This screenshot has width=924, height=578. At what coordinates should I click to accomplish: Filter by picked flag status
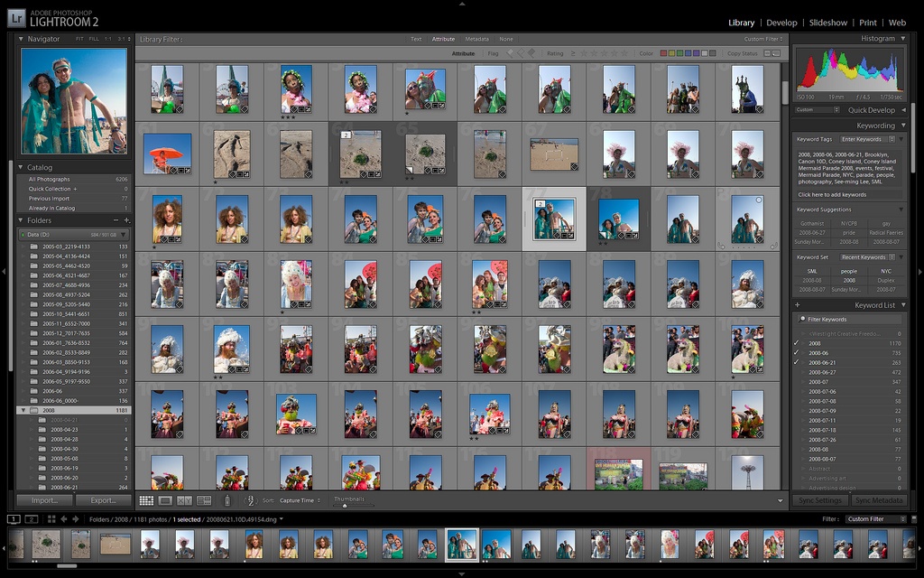tap(511, 53)
